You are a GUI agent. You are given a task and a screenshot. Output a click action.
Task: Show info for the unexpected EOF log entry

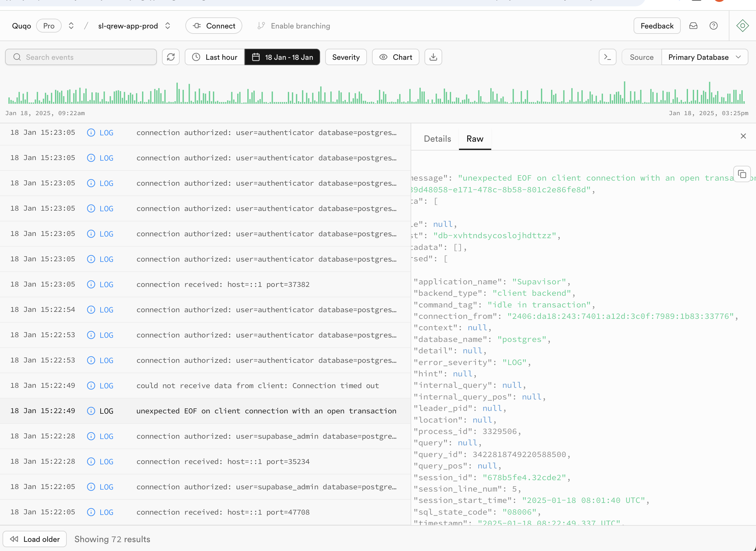pos(90,411)
